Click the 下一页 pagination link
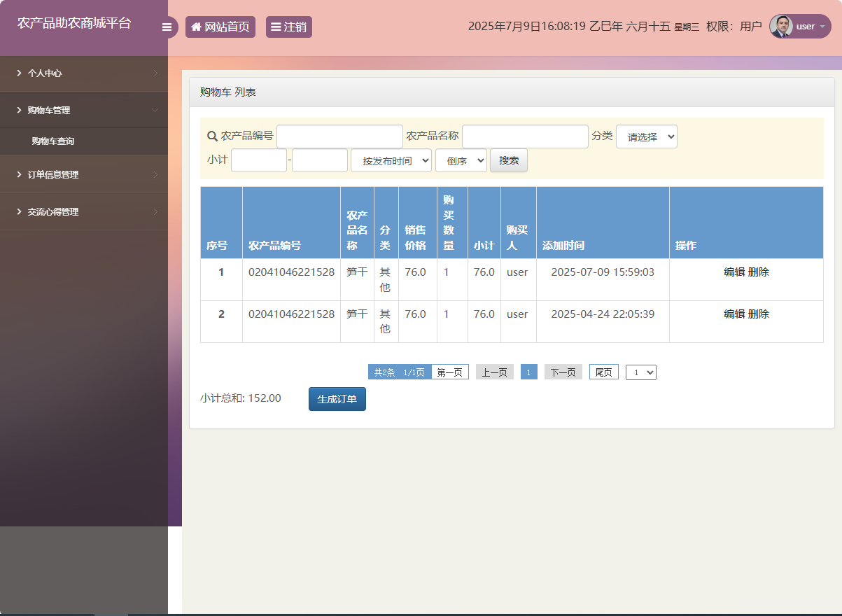This screenshot has width=842, height=616. 563,372
